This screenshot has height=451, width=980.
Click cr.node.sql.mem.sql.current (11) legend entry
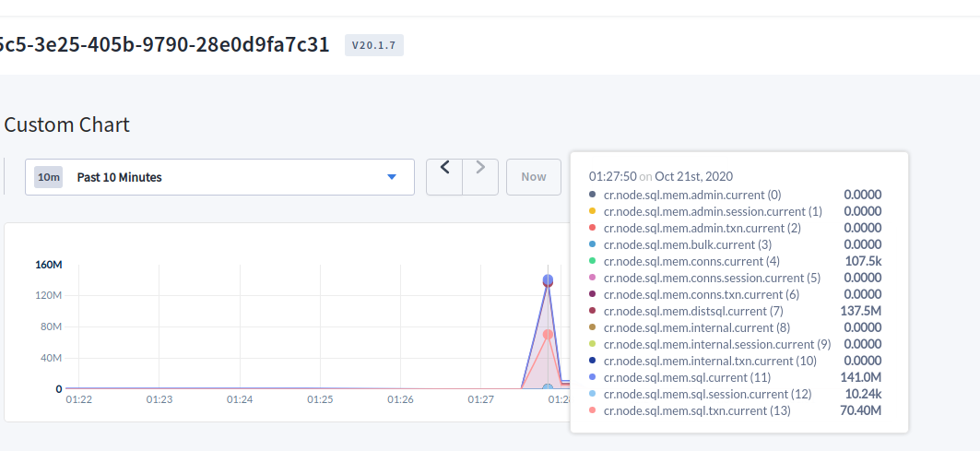[687, 377]
